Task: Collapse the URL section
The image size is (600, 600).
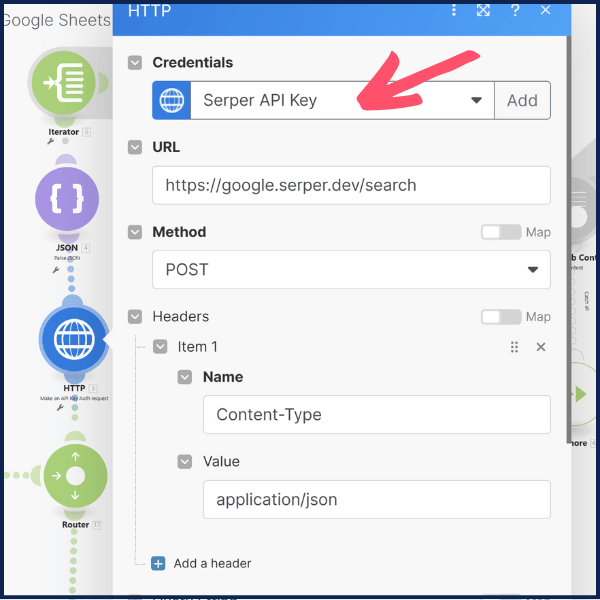Action: [135, 147]
